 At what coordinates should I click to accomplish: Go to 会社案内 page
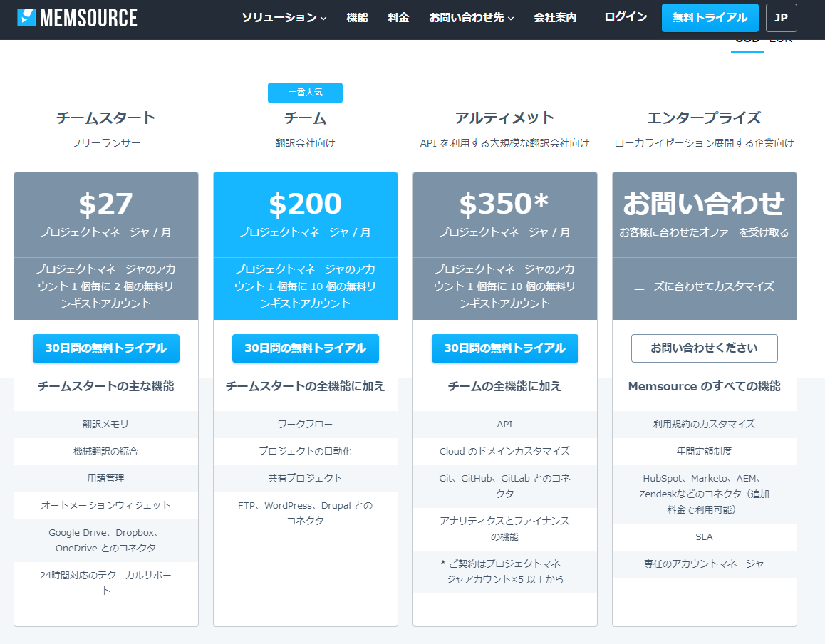[x=555, y=18]
